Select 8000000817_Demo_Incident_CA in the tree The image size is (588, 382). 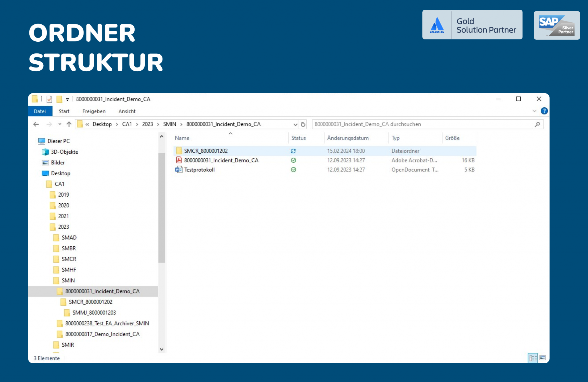click(102, 334)
